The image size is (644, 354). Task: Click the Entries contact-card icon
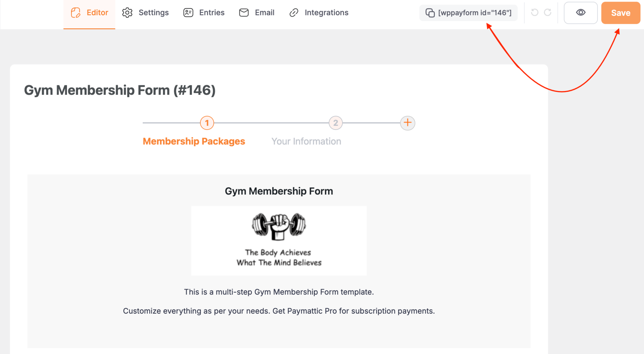point(188,12)
